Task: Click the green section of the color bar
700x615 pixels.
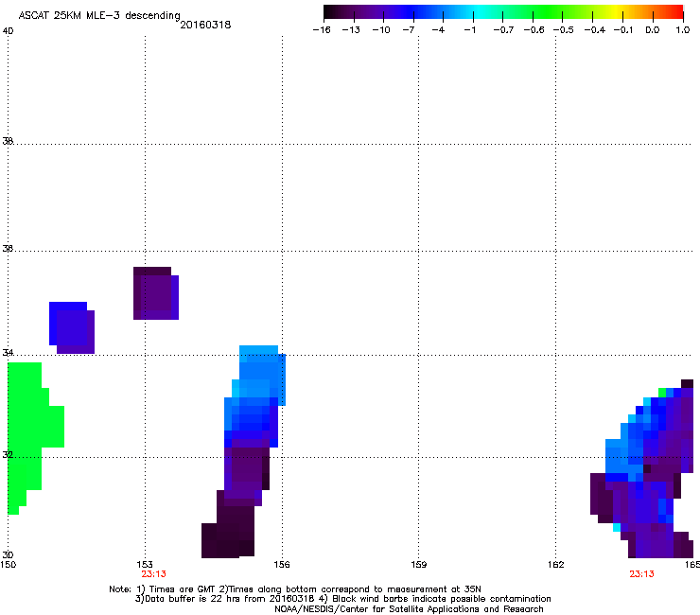Action: click(547, 12)
